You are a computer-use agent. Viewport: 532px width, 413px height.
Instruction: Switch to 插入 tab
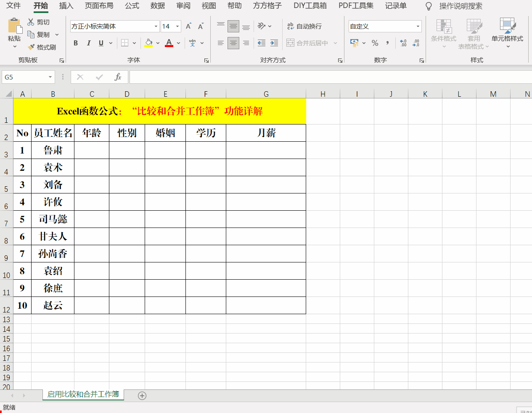pyautogui.click(x=66, y=6)
